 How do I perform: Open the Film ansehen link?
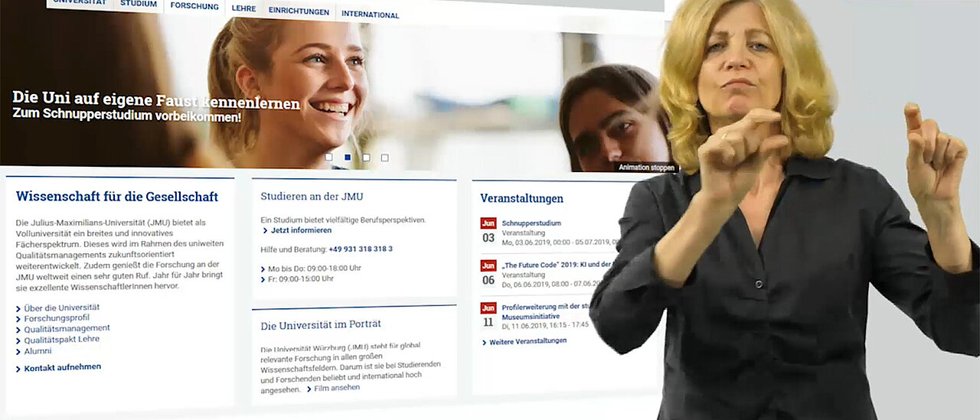[336, 388]
